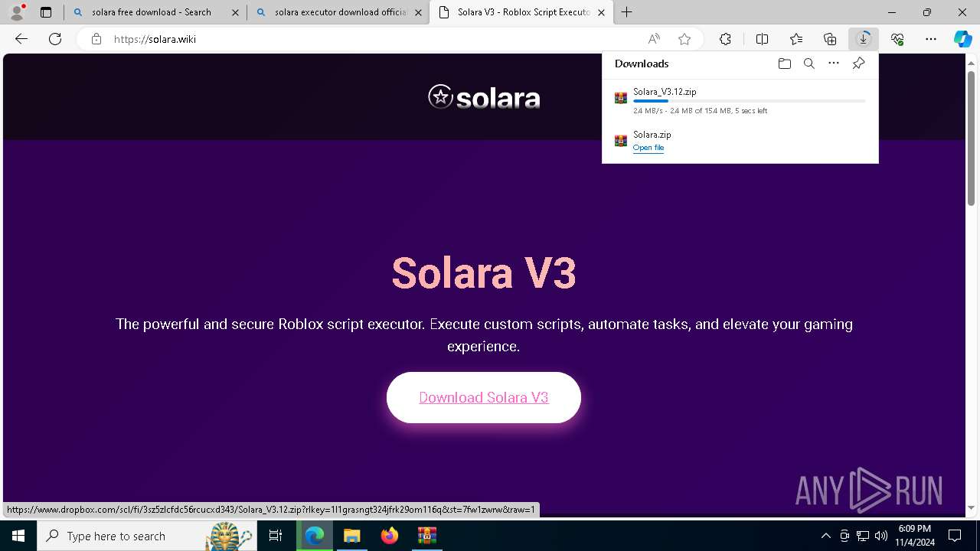
Task: Open Task View on taskbar
Action: click(x=276, y=536)
